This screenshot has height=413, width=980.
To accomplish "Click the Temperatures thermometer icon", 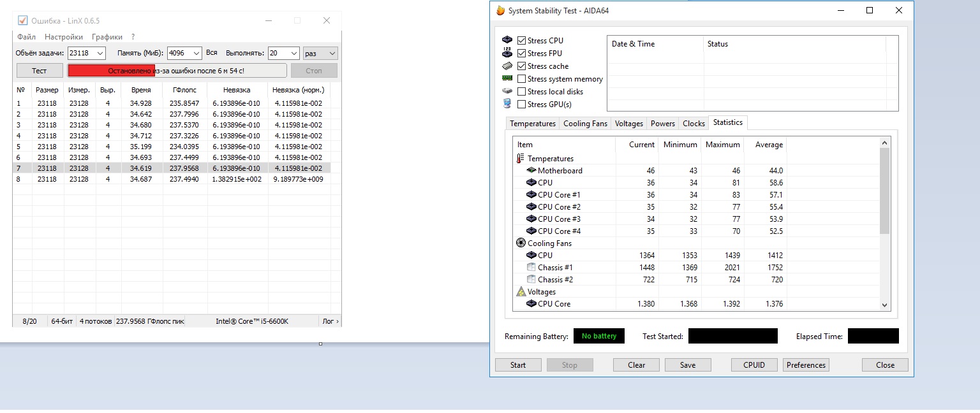I will [521, 158].
